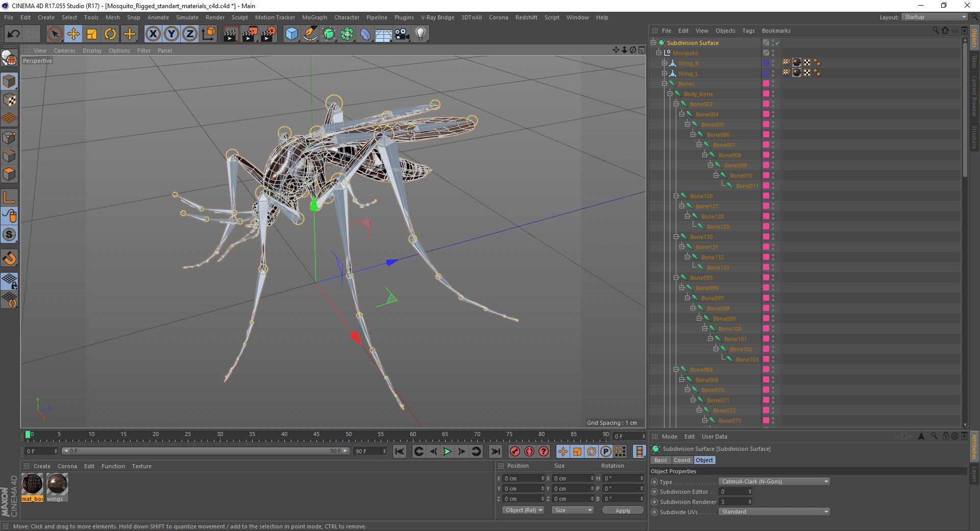Toggle visibility dots of Mosquito object
Screen dimensions: 980x531
[x=773, y=53]
